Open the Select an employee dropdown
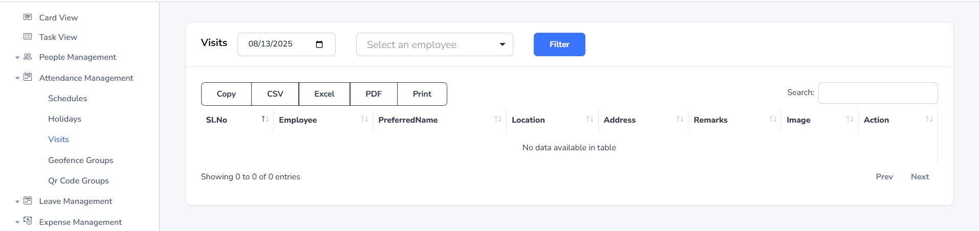 [x=434, y=45]
